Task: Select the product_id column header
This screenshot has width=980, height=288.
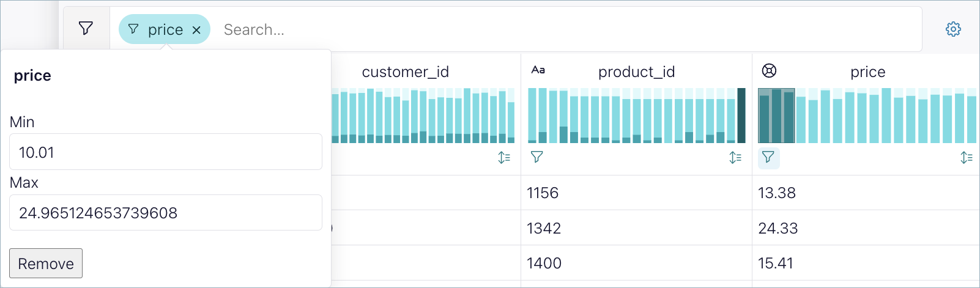Action: click(x=636, y=72)
